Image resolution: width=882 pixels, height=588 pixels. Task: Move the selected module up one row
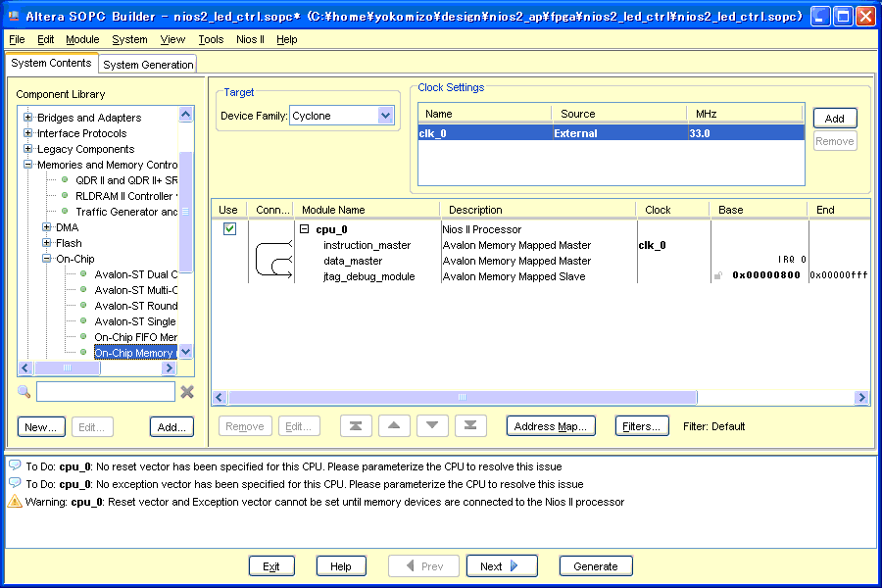tap(394, 426)
